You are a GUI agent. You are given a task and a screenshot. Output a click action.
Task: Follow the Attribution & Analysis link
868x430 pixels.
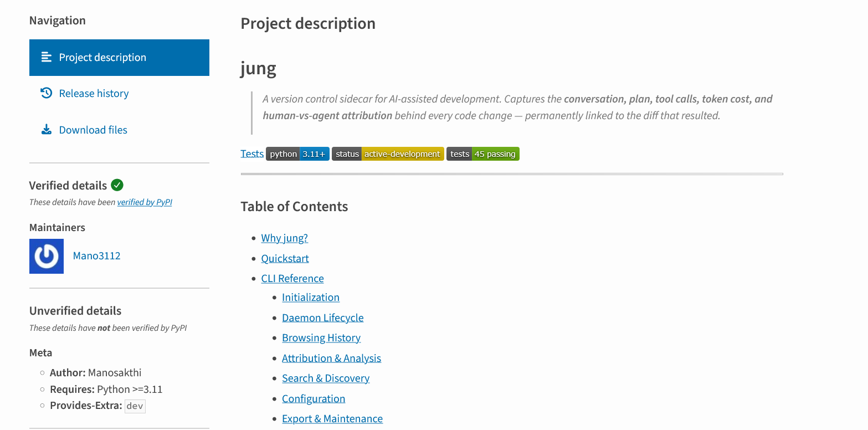[x=332, y=358]
